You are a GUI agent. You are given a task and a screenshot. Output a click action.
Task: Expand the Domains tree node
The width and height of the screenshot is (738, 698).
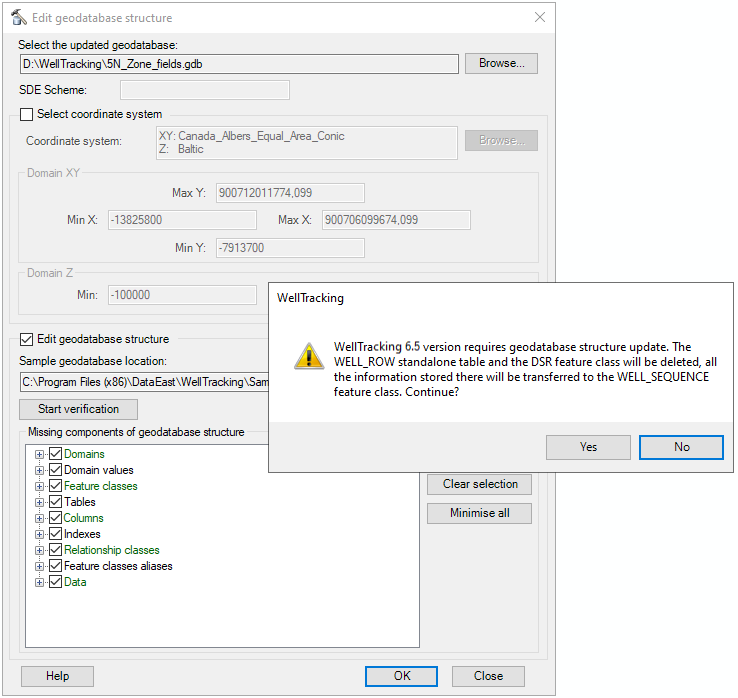coord(40,455)
